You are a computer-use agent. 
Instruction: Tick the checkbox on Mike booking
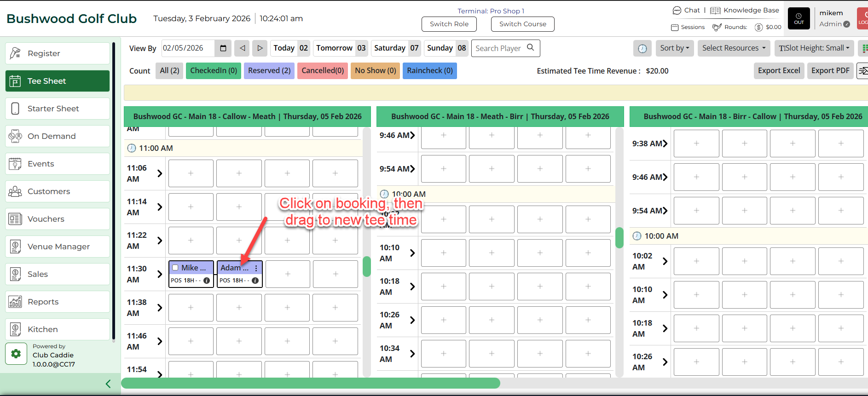coord(175,268)
